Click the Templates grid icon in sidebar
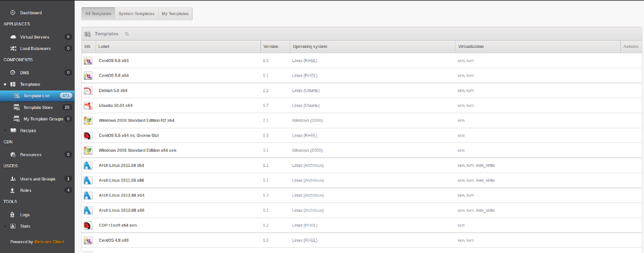Viewport: 644px width, 253px height. point(13,84)
